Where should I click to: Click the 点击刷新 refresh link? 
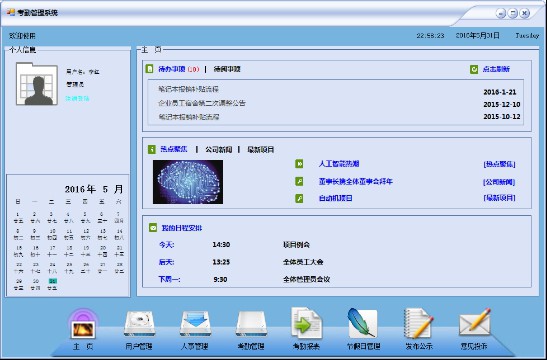point(496,69)
